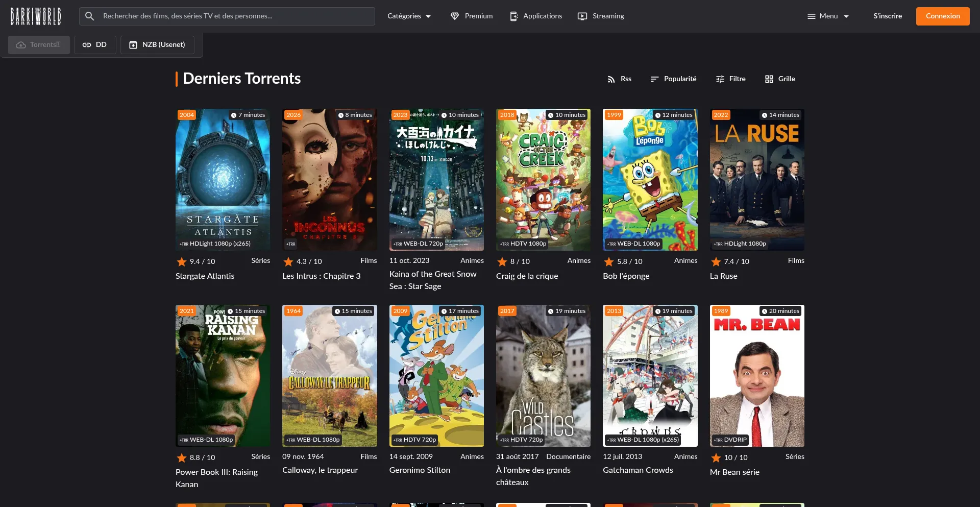Click the search magnifier icon

coord(90,16)
